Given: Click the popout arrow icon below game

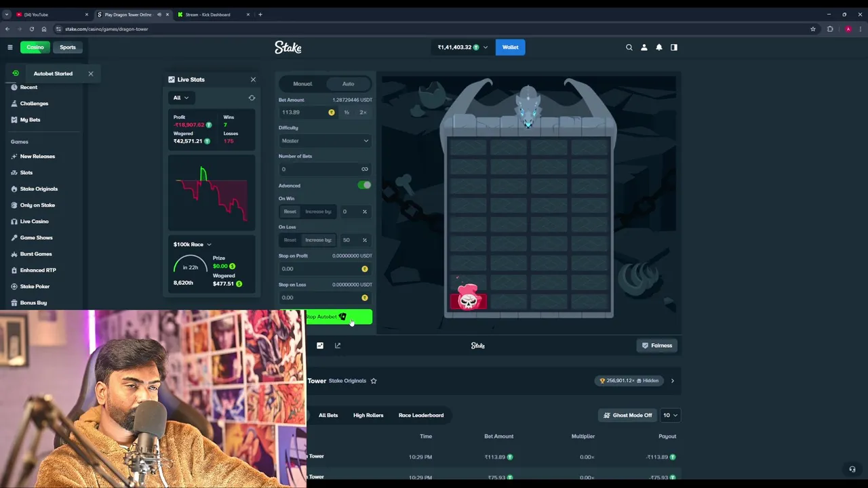Looking at the screenshot, I should point(338,346).
